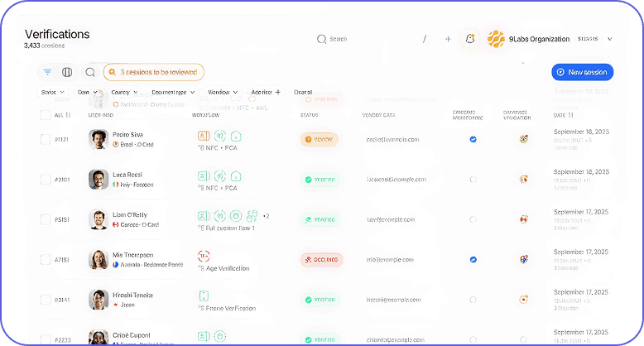Click the address house icon in Pedro Silva's row
The height and width of the screenshot is (346, 644).
(236, 136)
